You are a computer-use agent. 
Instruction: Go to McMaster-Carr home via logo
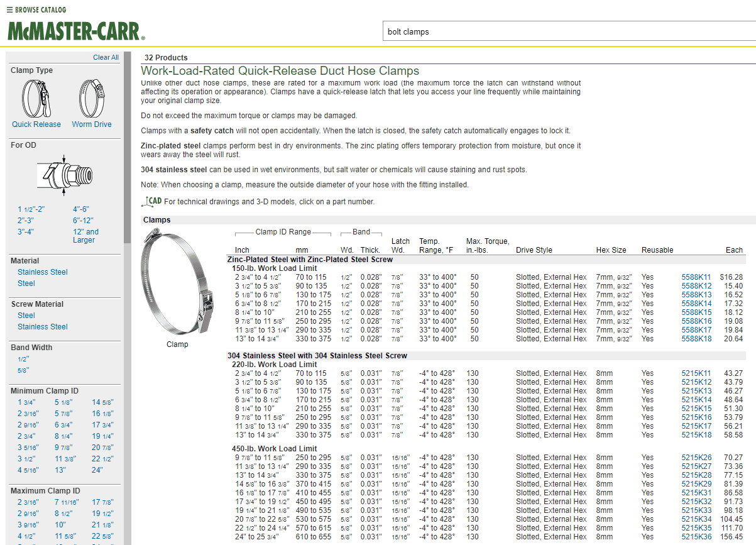[x=76, y=31]
